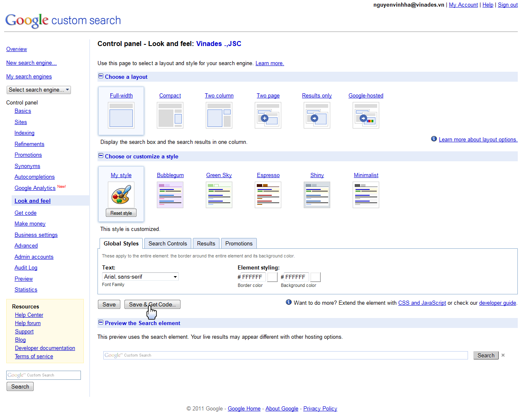This screenshot has height=420, width=524.
Task: Switch to the Global Styles tab
Action: pos(121,243)
